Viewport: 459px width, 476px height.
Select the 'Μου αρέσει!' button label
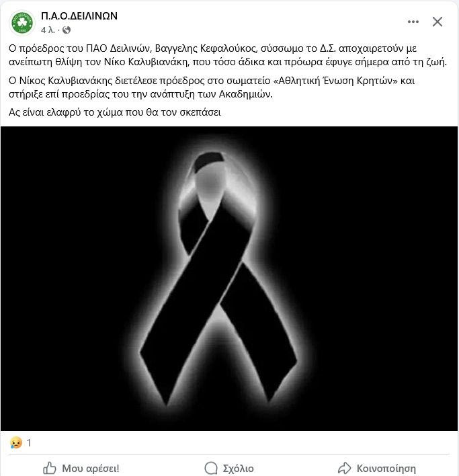pyautogui.click(x=91, y=469)
